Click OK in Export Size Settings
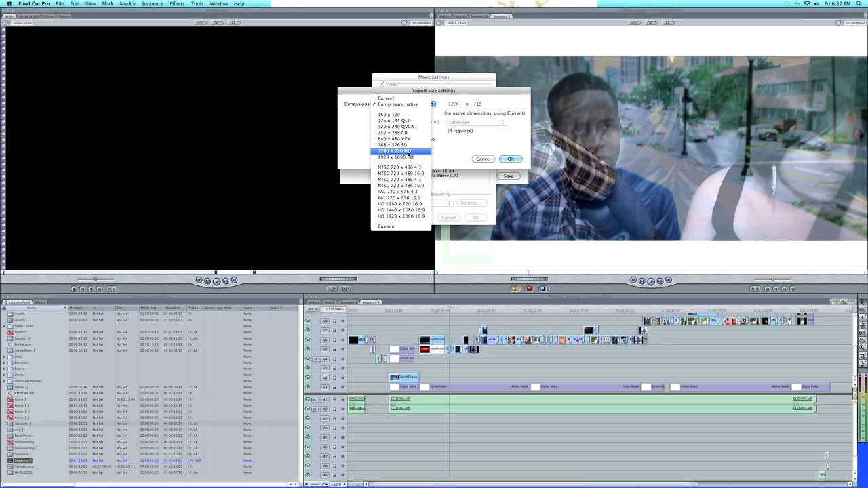Screen dimensions: 868x488 point(511,159)
